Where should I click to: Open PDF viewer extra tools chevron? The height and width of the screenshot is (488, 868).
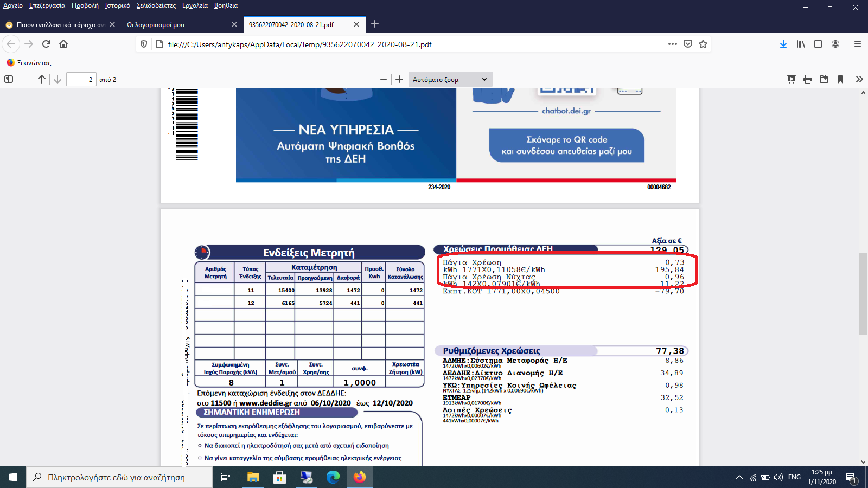859,79
